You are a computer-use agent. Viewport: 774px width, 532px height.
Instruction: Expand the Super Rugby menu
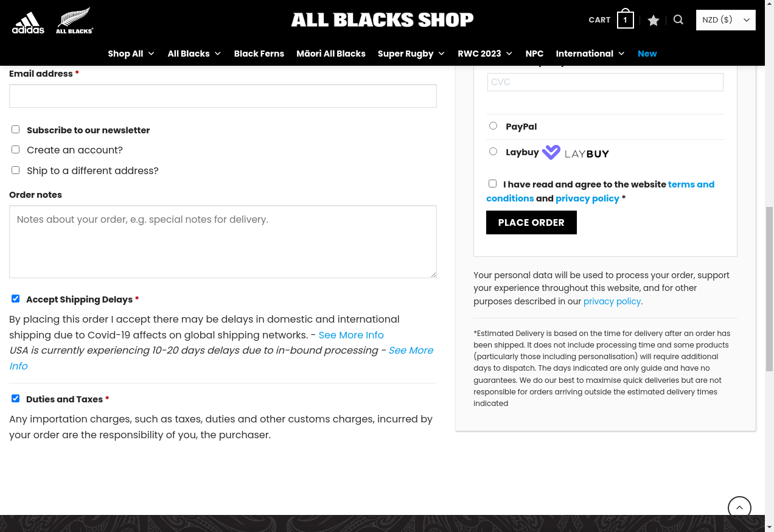411,54
